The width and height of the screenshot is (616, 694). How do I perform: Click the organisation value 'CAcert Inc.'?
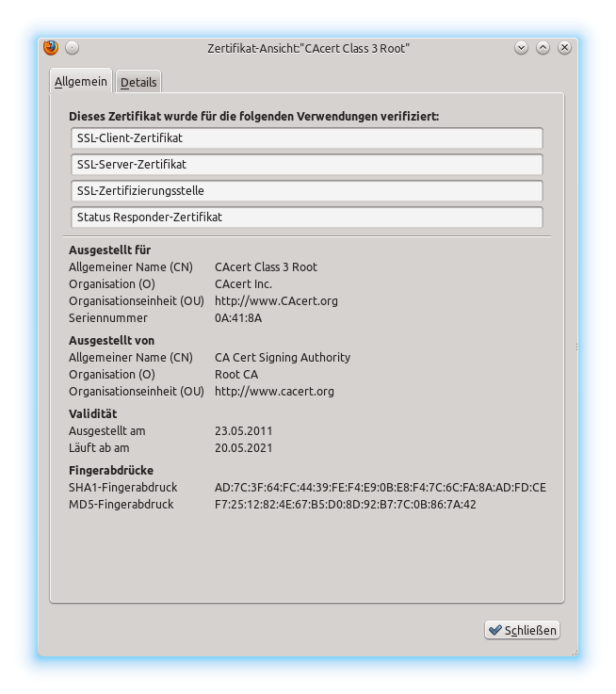[x=243, y=284]
